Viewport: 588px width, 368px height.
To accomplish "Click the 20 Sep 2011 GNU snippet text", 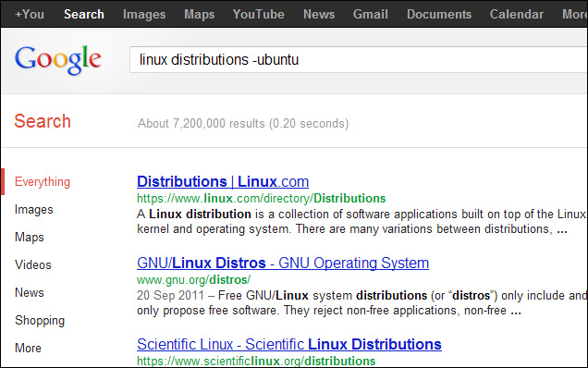I will (x=361, y=302).
